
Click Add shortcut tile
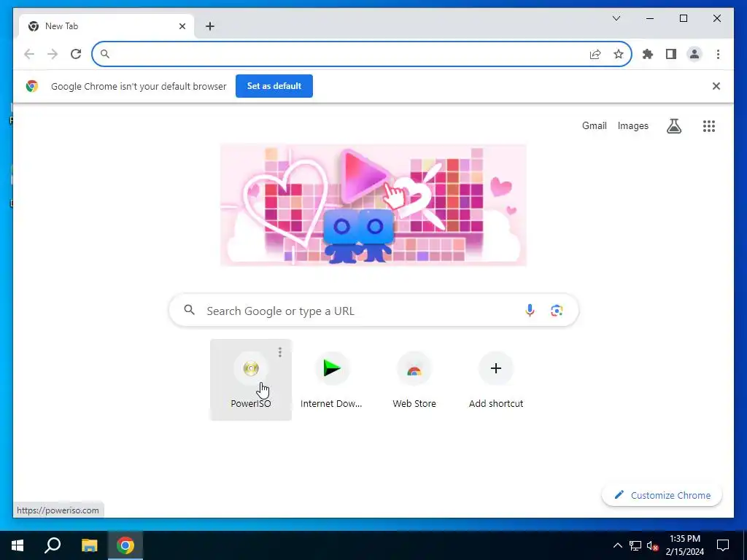[x=495, y=379]
